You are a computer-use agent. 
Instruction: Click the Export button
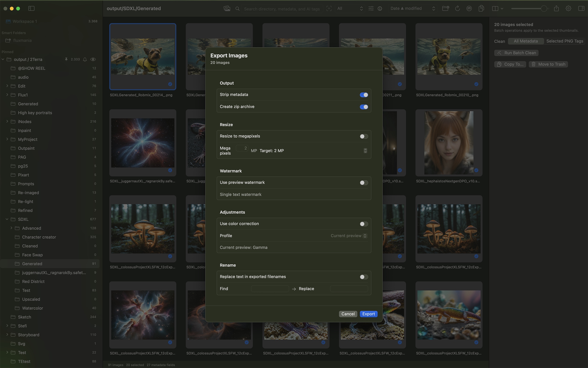click(368, 314)
